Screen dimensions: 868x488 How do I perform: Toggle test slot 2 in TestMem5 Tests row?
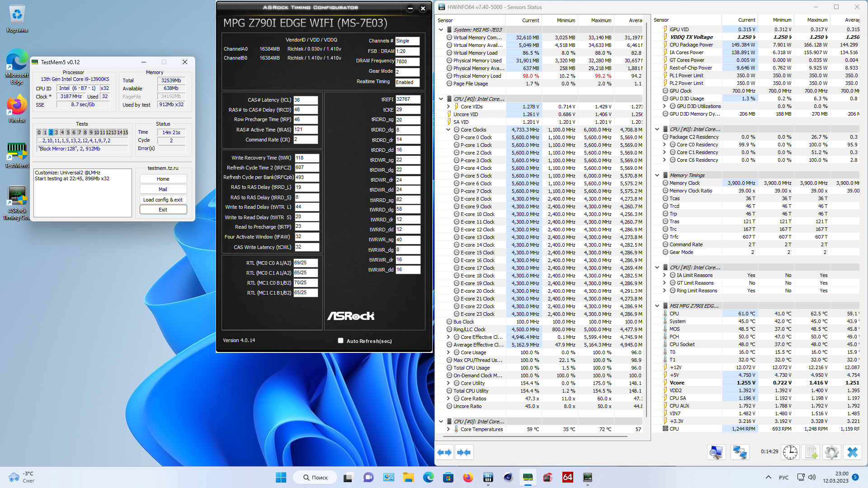[51, 132]
